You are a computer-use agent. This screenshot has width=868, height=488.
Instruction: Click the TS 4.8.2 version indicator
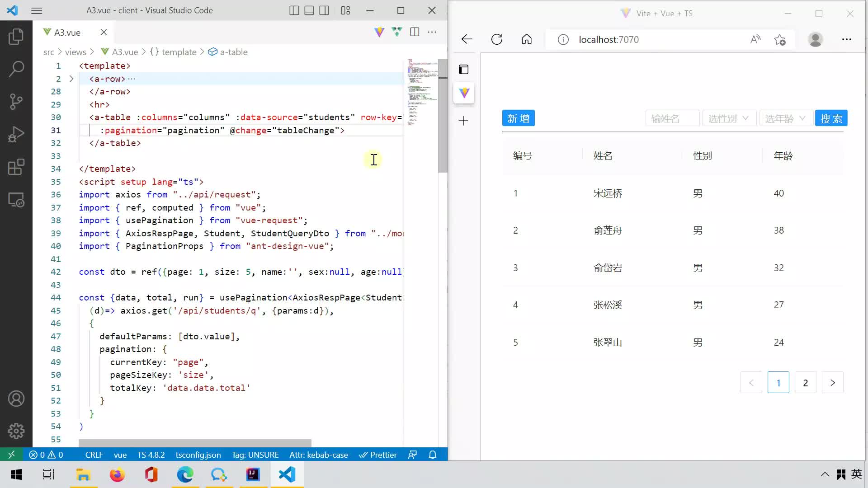click(151, 455)
